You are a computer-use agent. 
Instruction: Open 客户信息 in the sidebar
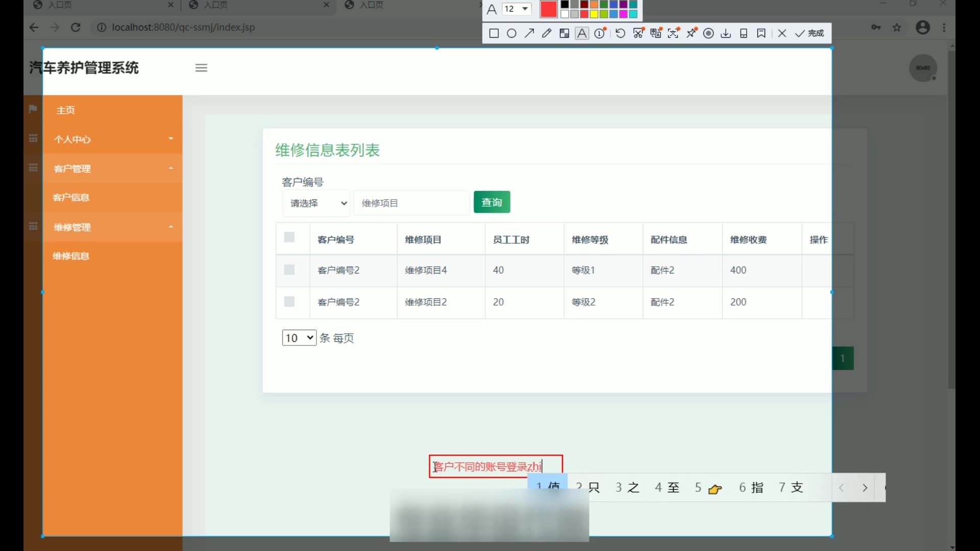[x=71, y=197]
